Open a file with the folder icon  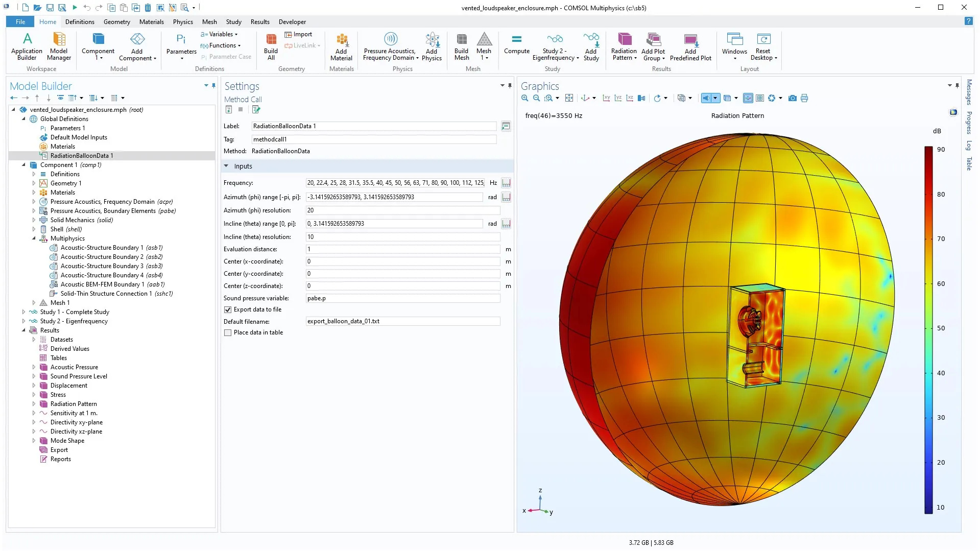pos(37,8)
